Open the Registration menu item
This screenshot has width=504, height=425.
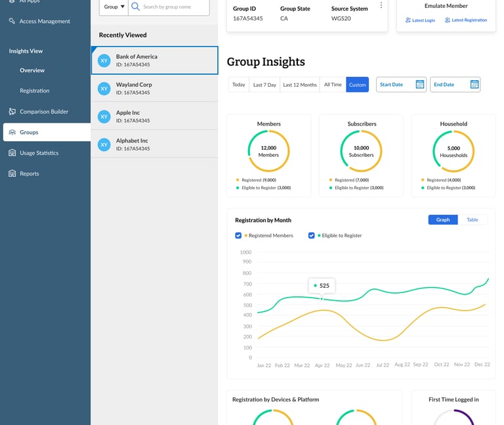pos(35,91)
